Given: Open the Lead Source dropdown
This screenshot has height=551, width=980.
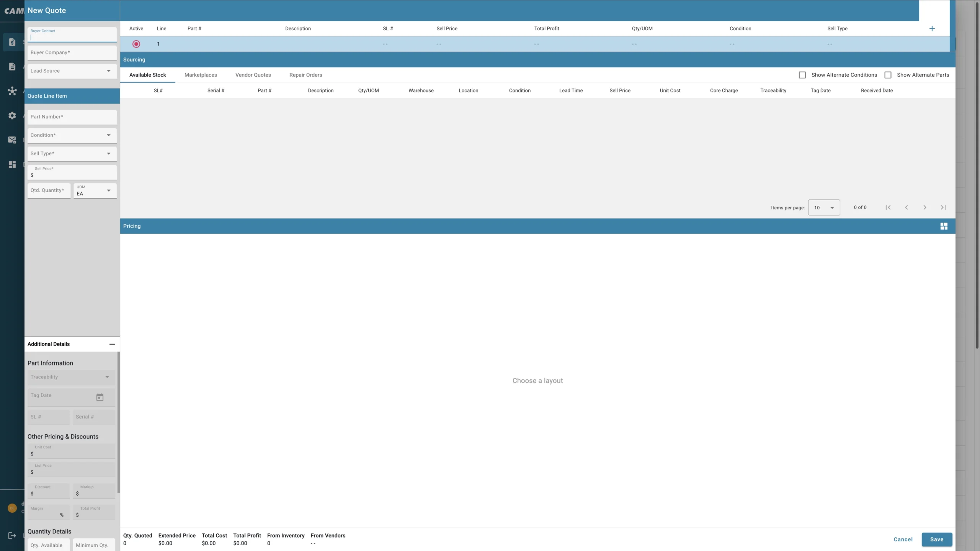Looking at the screenshot, I should [x=72, y=71].
